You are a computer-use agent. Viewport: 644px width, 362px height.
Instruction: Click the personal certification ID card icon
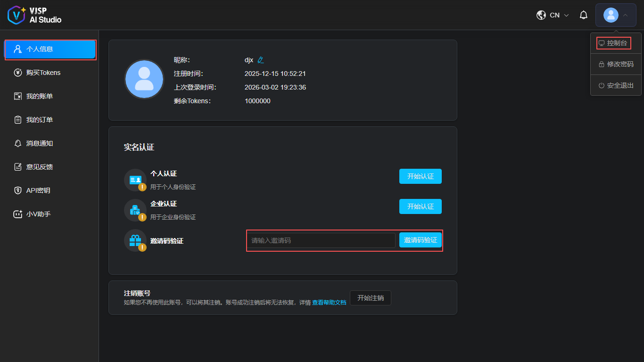[135, 180]
